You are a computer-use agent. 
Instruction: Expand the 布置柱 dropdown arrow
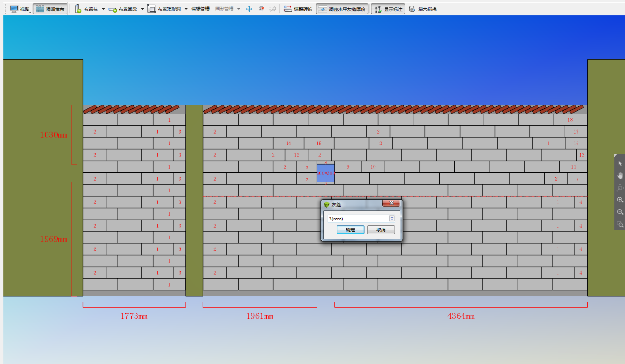pos(103,9)
